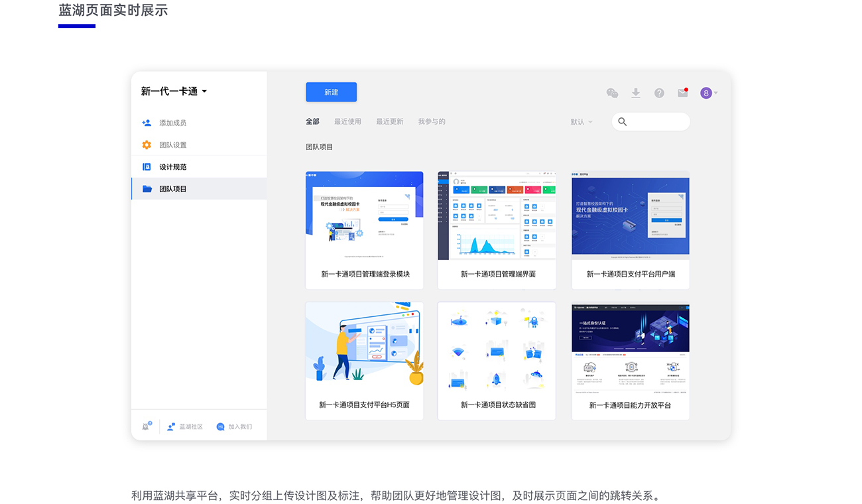The height and width of the screenshot is (504, 862).
Task: Open 团队设置 via the orange gear icon
Action: pyautogui.click(x=147, y=145)
